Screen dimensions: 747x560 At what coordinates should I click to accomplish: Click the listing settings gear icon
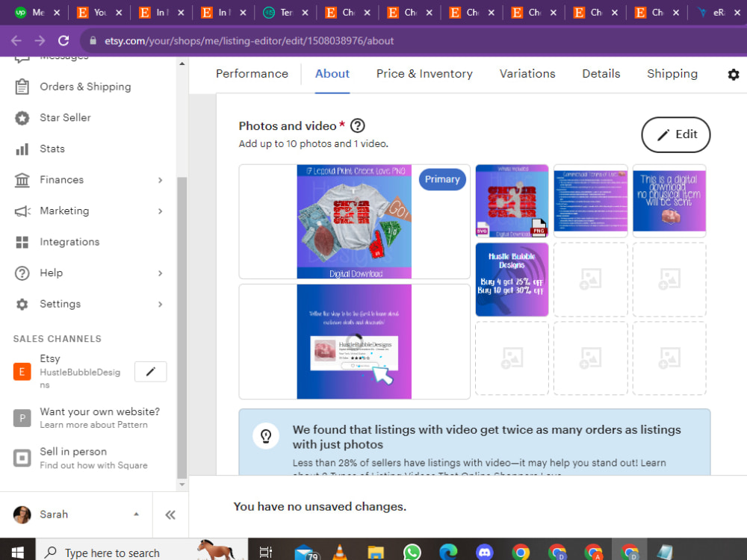click(x=734, y=74)
